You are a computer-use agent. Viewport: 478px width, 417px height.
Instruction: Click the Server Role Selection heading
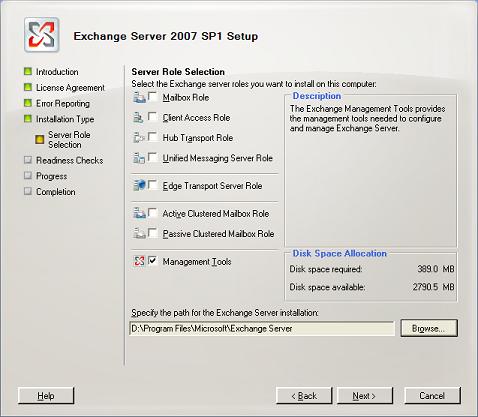click(x=178, y=72)
